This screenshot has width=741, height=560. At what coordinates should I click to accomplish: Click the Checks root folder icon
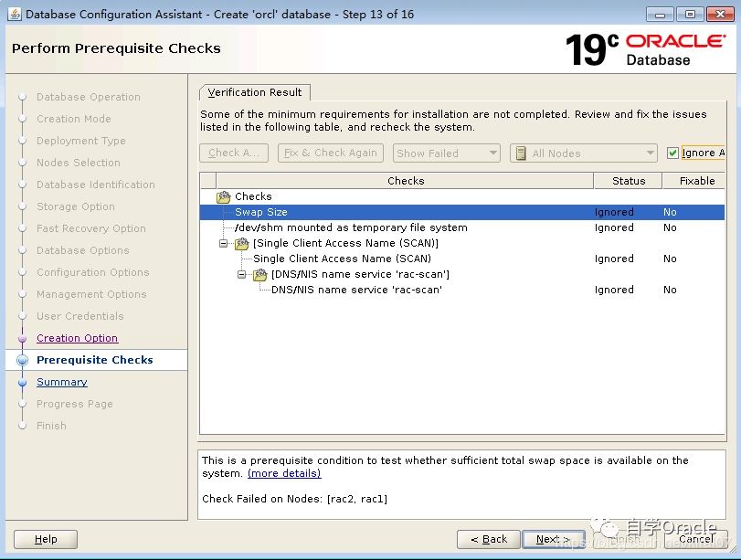coord(224,196)
